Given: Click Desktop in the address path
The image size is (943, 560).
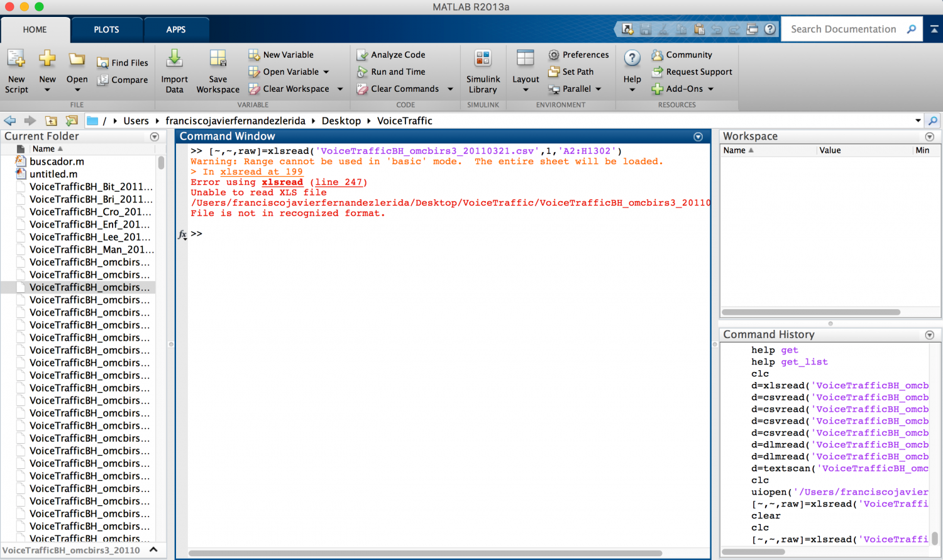Looking at the screenshot, I should [341, 121].
